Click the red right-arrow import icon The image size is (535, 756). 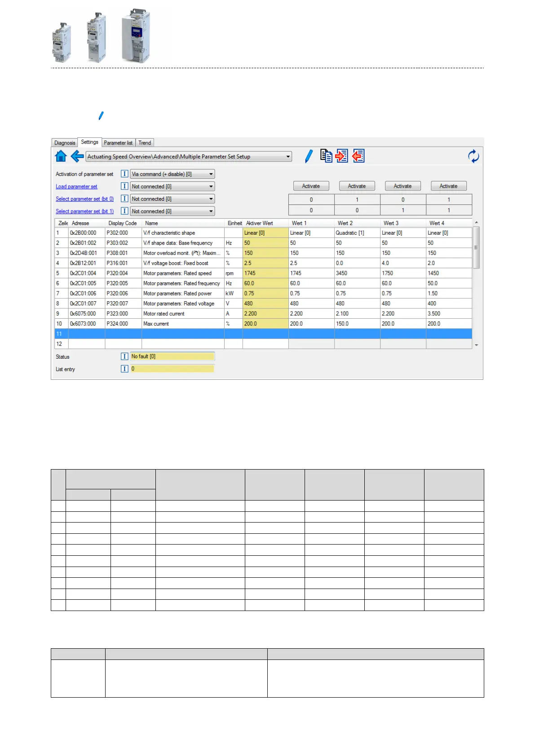tap(342, 156)
